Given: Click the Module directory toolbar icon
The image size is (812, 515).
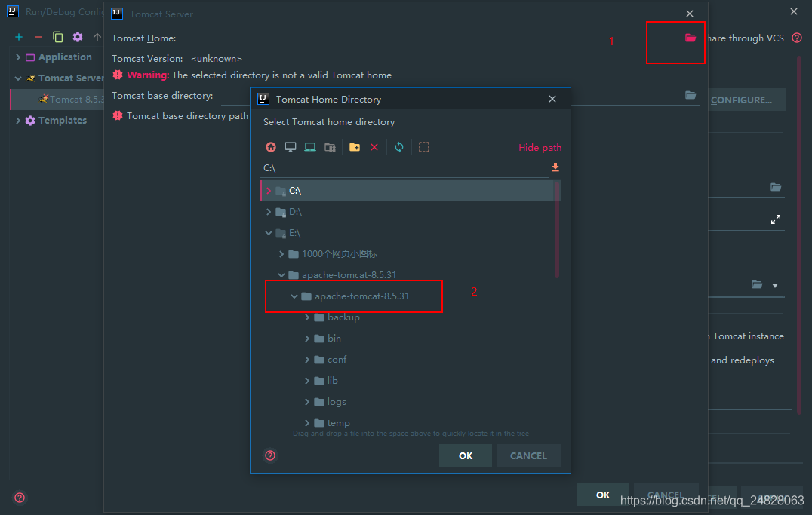Looking at the screenshot, I should coord(330,147).
